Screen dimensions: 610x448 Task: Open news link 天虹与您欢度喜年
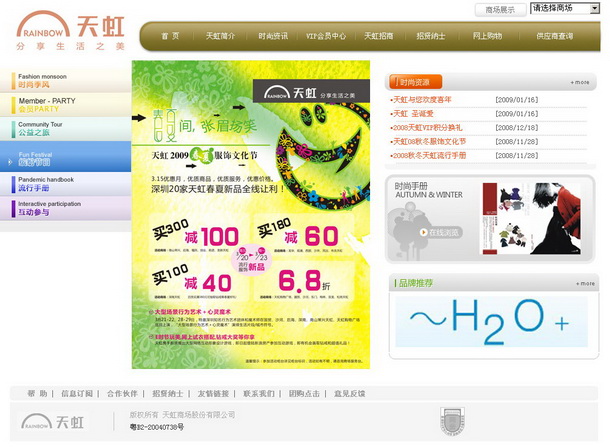(422, 100)
